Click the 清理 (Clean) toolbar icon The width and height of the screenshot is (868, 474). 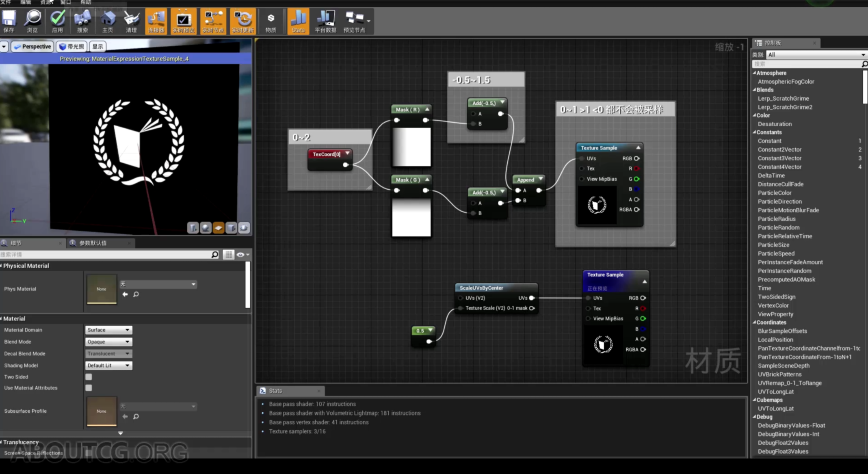[x=131, y=21]
